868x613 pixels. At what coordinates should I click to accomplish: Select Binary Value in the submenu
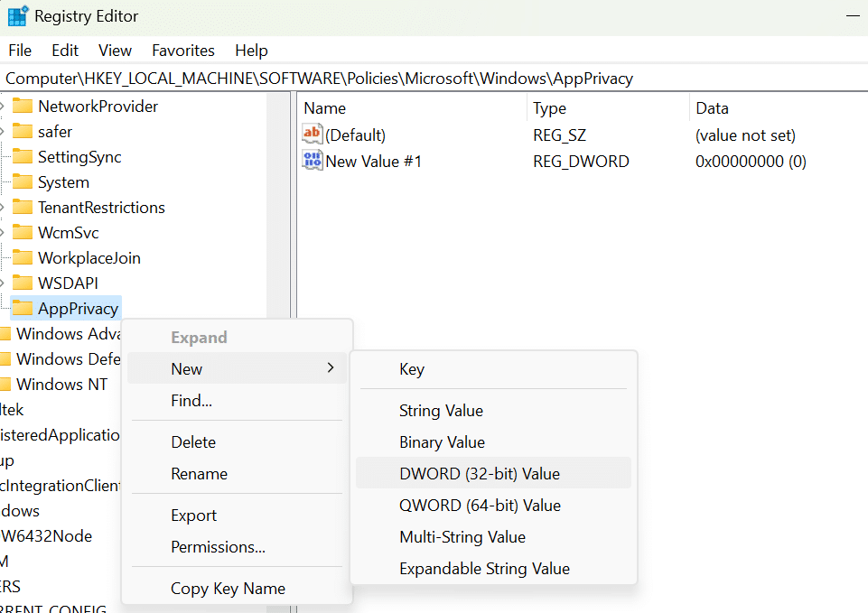(x=494, y=441)
